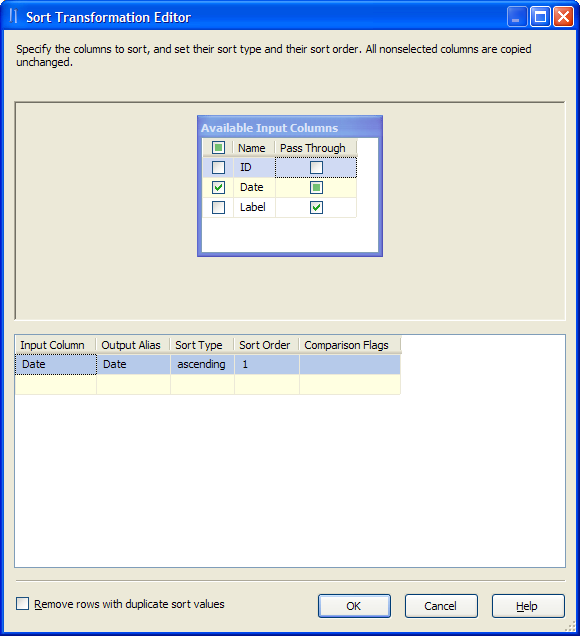Screen dimensions: 580x636
Task: Select the ID name cell
Action: [x=254, y=168]
